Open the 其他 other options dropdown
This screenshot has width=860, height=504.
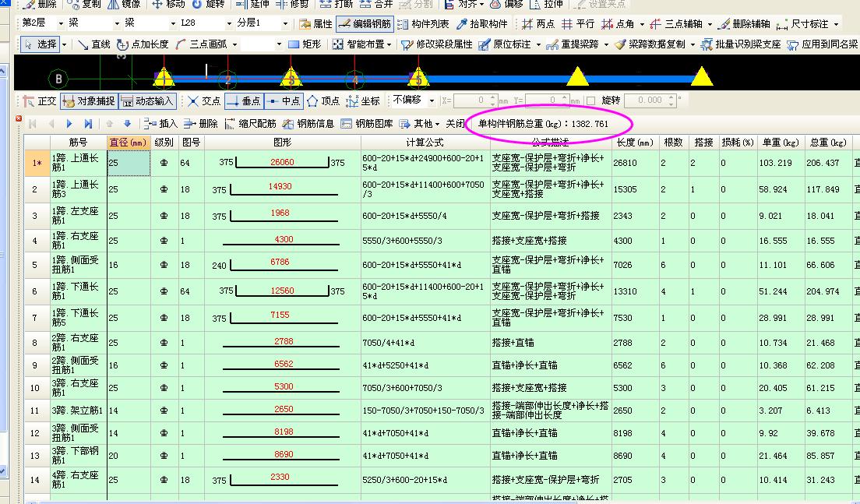[x=420, y=124]
